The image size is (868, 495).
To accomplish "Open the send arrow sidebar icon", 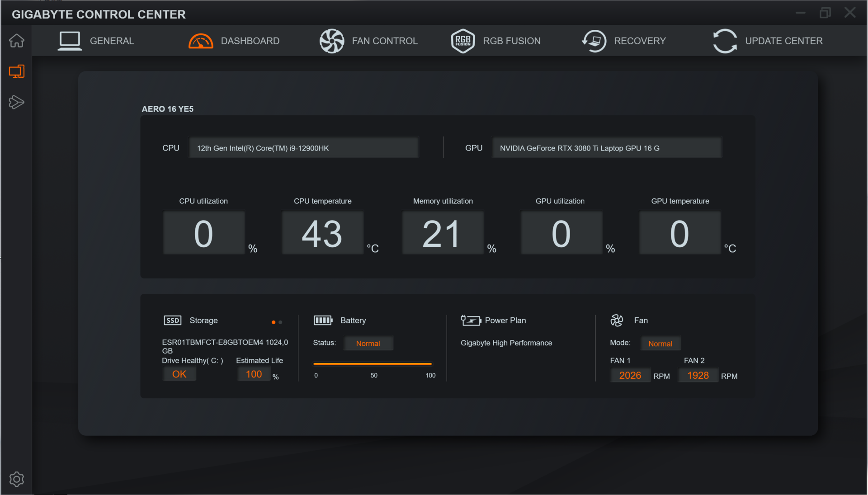I will [17, 102].
